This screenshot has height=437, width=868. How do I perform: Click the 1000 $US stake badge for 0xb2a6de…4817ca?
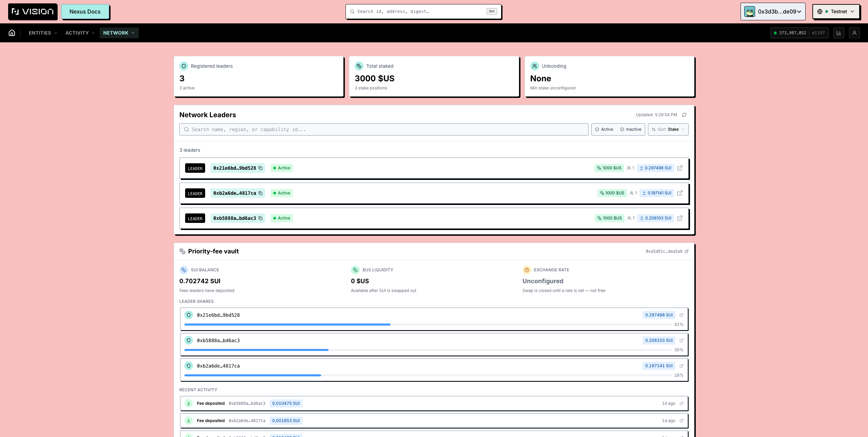pos(612,193)
